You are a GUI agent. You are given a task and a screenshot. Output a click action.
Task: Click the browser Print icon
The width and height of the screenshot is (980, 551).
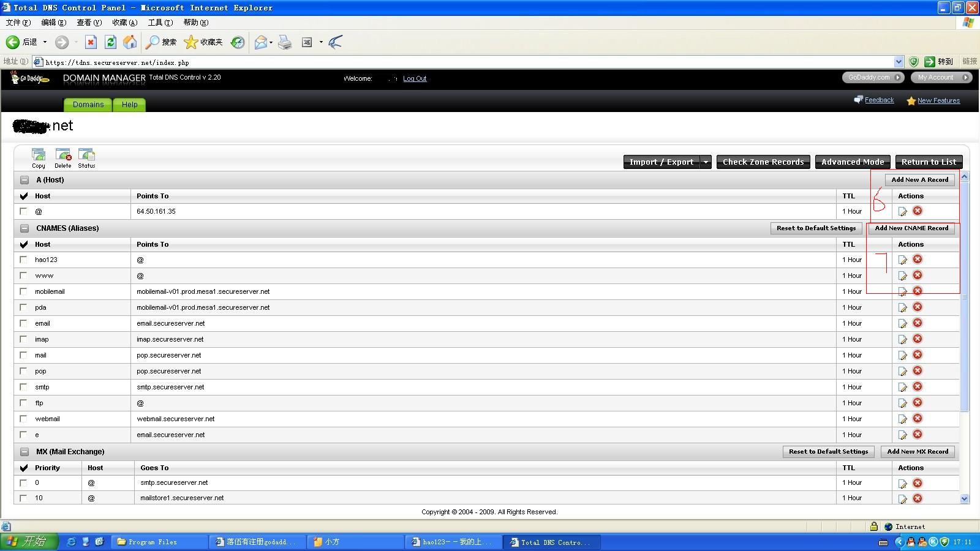285,42
